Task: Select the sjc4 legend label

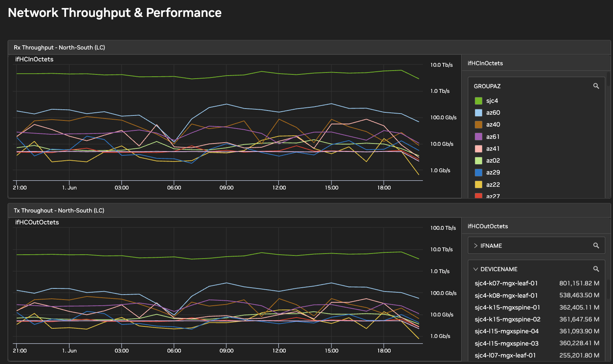Action: (492, 101)
